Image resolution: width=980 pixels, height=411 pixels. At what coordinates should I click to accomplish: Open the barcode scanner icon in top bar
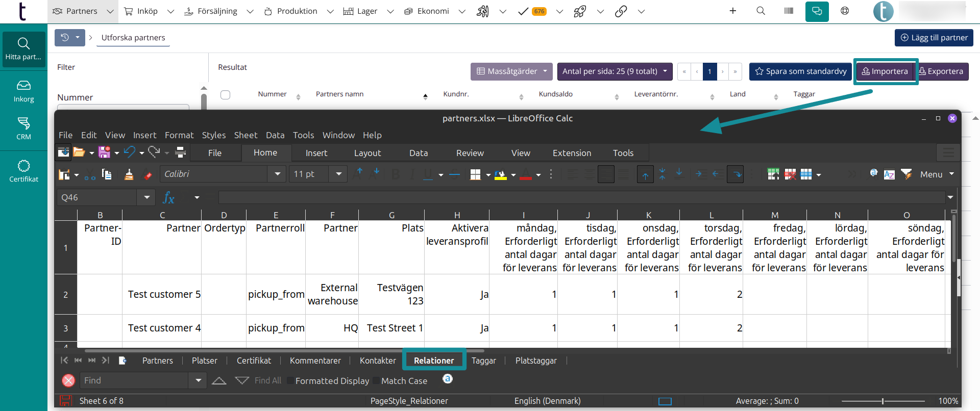click(789, 11)
